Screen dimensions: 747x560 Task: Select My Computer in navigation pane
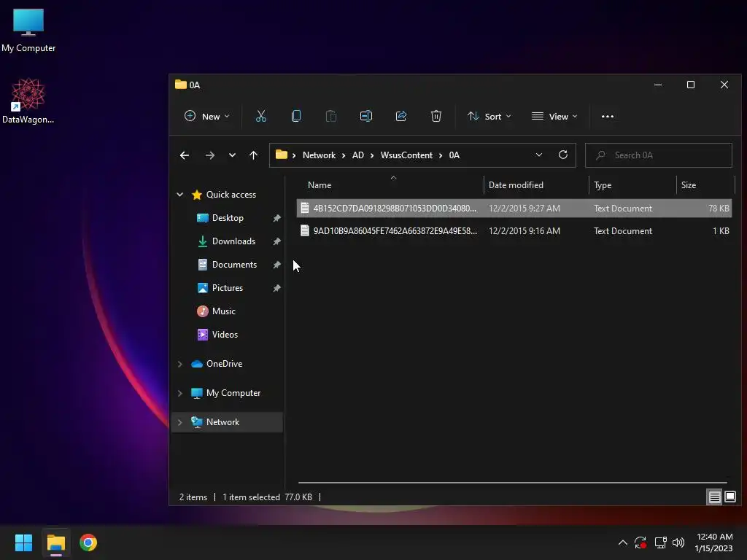(x=233, y=393)
